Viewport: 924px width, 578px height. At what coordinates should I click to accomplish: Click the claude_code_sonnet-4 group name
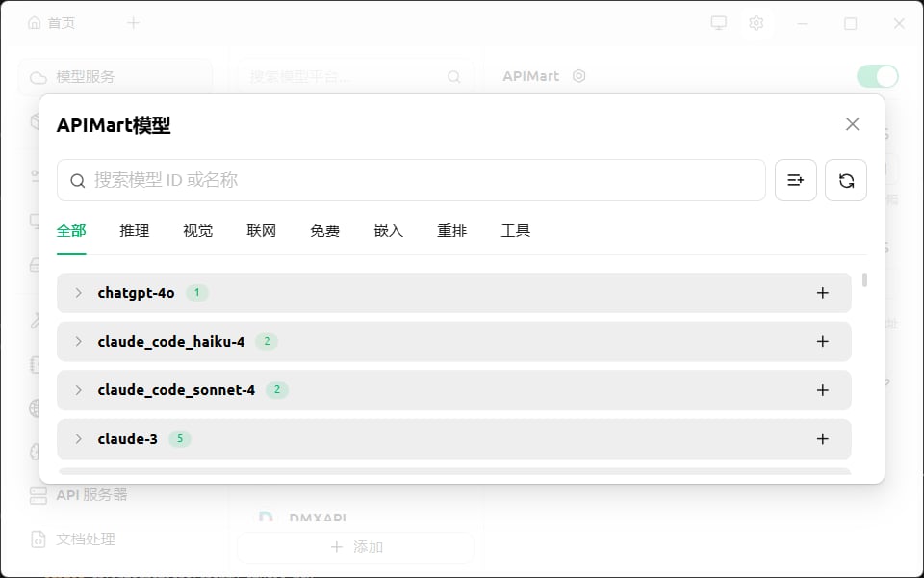(176, 390)
